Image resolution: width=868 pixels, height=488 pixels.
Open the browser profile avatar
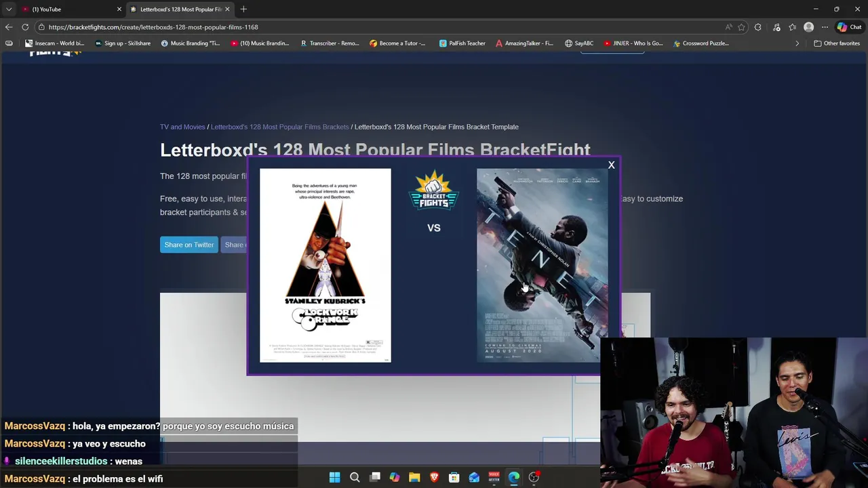808,27
